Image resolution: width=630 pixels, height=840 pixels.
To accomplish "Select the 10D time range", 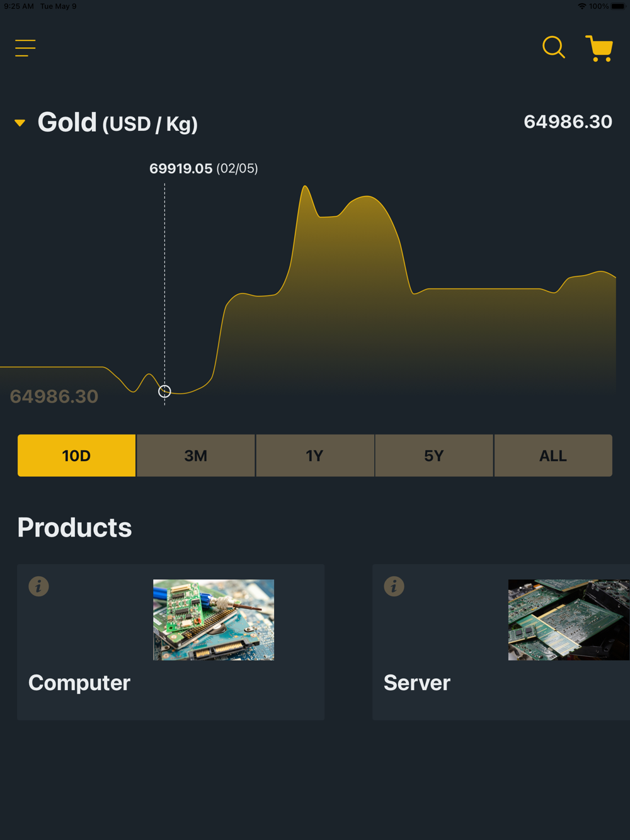I will (76, 455).
